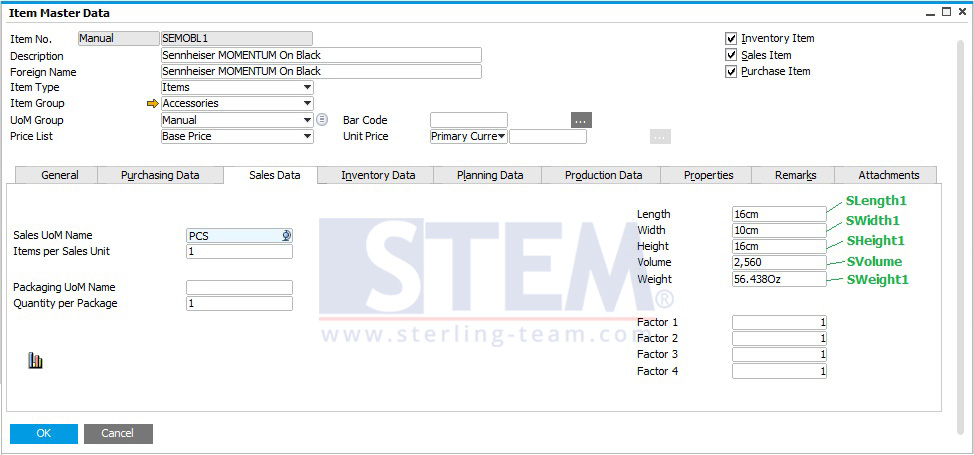Open the Inventory Data tab

(378, 175)
